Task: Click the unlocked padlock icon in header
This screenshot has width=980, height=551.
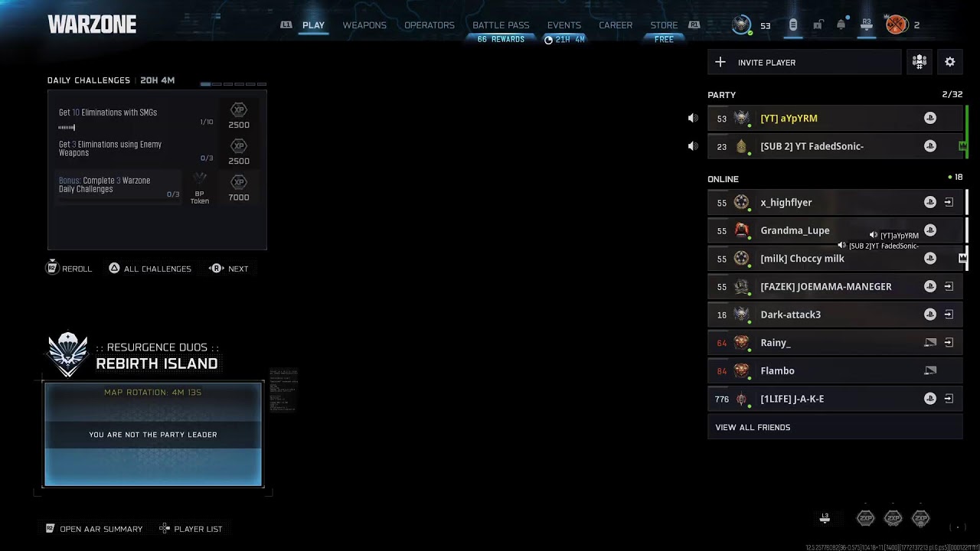Action: (x=817, y=24)
